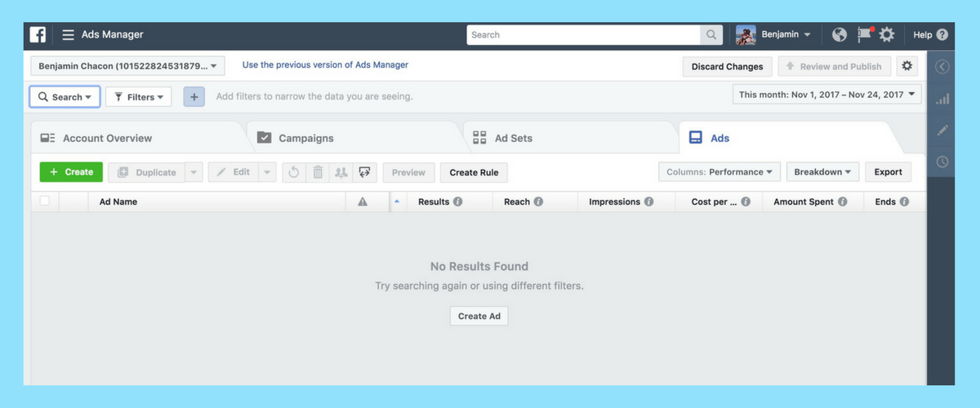Screen dimensions: 980x408
Task: Open the top bar settings gear
Action: tap(887, 35)
